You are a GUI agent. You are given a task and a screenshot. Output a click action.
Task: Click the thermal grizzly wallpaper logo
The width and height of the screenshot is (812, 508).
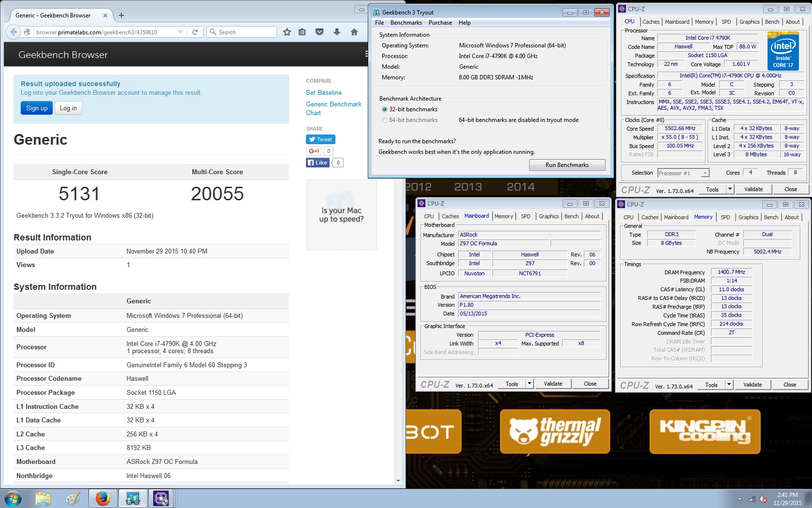pos(555,432)
